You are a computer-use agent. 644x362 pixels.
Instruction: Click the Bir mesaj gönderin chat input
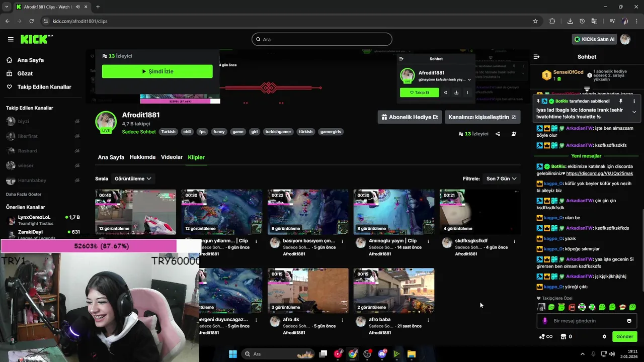pyautogui.click(x=587, y=321)
